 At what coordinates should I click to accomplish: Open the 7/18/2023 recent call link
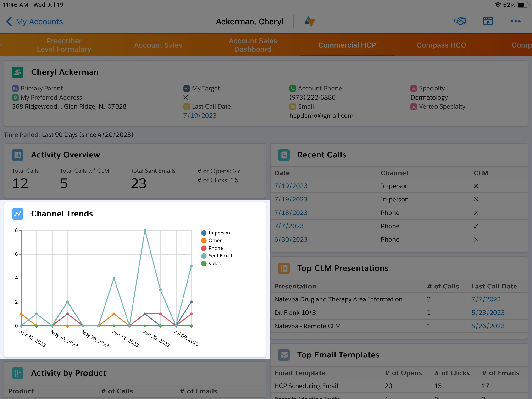pos(291,213)
